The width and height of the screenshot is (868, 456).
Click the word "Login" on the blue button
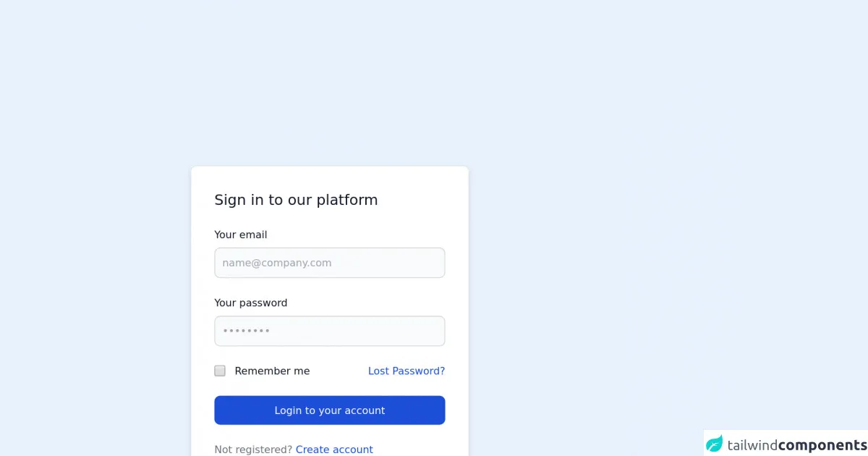tap(288, 410)
